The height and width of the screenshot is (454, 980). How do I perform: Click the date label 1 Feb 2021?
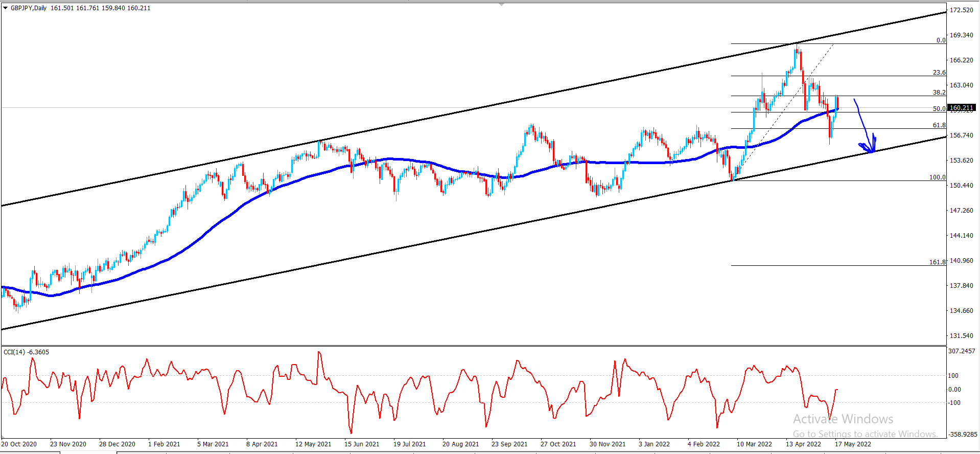point(164,444)
